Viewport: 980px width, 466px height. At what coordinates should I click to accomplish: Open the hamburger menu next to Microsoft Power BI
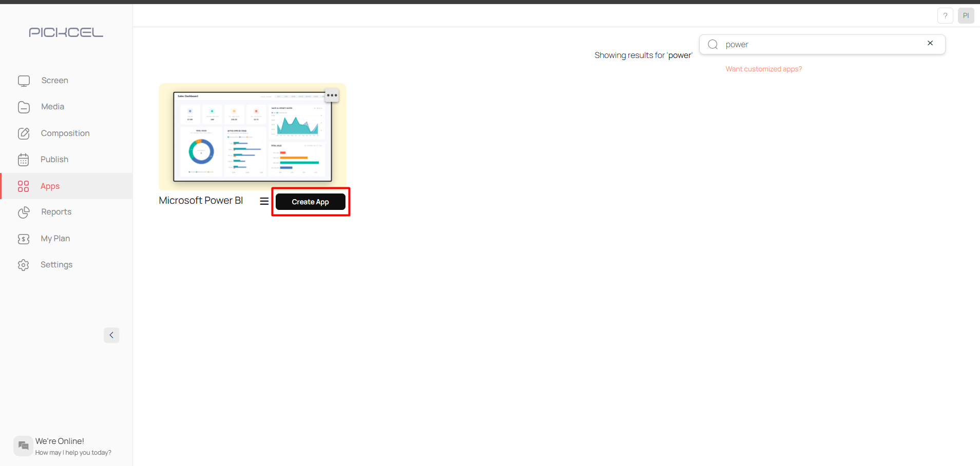point(264,201)
